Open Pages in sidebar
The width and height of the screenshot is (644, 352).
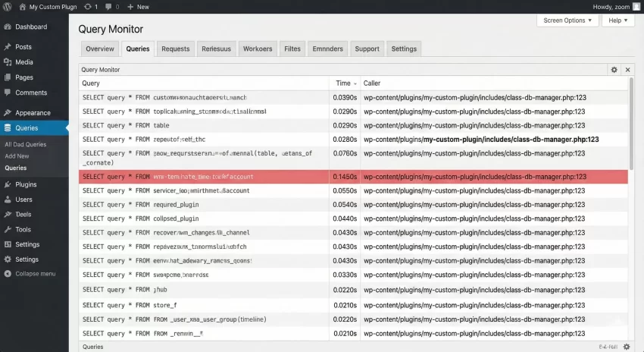point(23,77)
